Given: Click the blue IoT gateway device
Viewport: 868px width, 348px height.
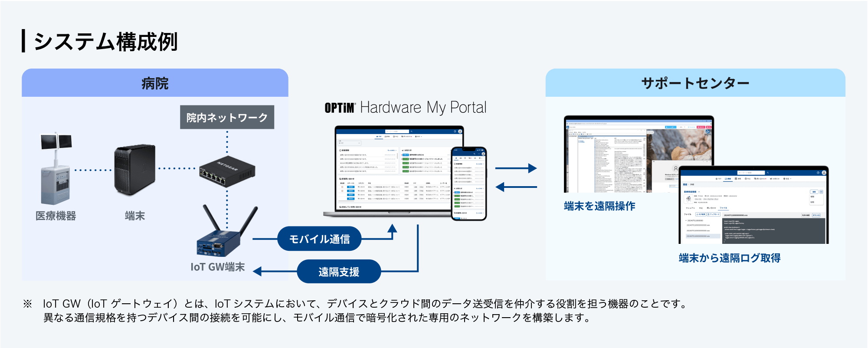Looking at the screenshot, I should [x=219, y=244].
